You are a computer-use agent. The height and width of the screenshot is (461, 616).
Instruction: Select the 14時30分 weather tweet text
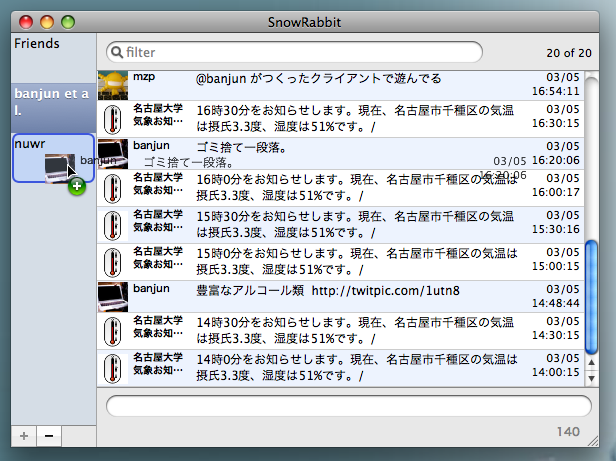point(355,331)
